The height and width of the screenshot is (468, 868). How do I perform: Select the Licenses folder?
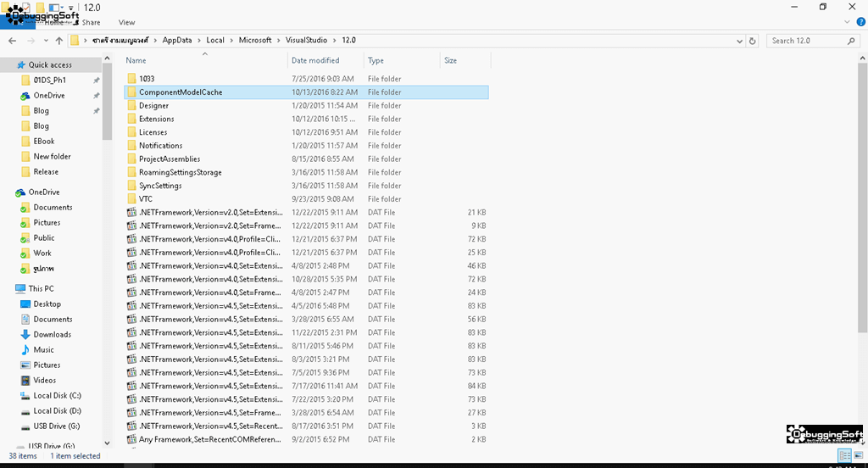coord(306,131)
